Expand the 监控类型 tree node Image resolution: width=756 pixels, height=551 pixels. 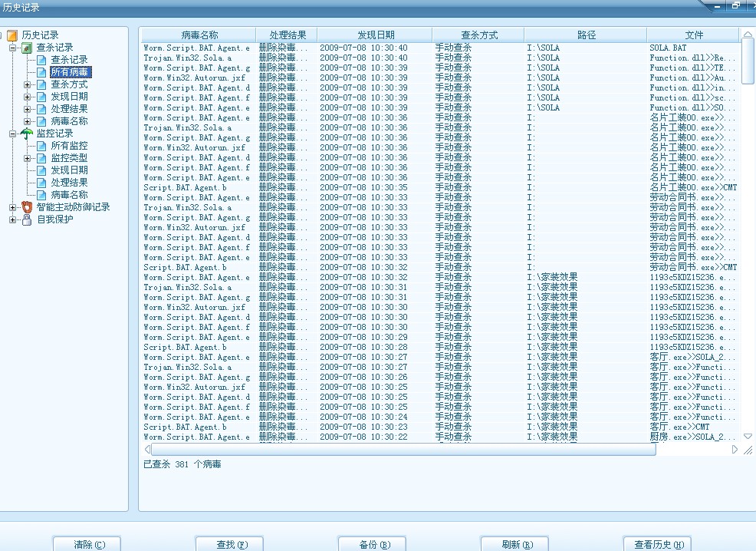[x=28, y=158]
